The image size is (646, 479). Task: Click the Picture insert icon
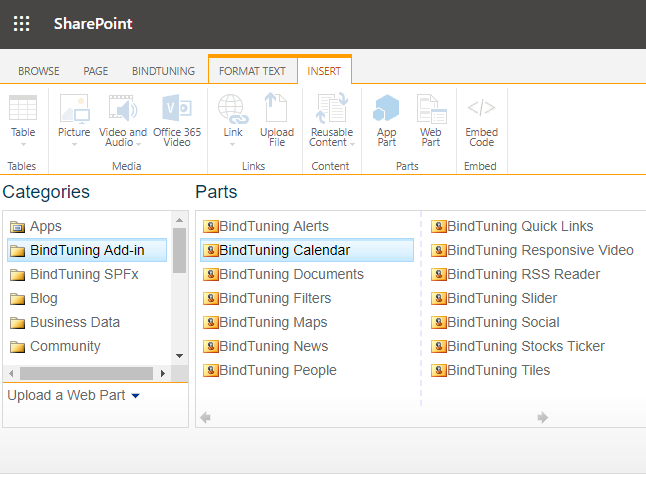click(74, 108)
